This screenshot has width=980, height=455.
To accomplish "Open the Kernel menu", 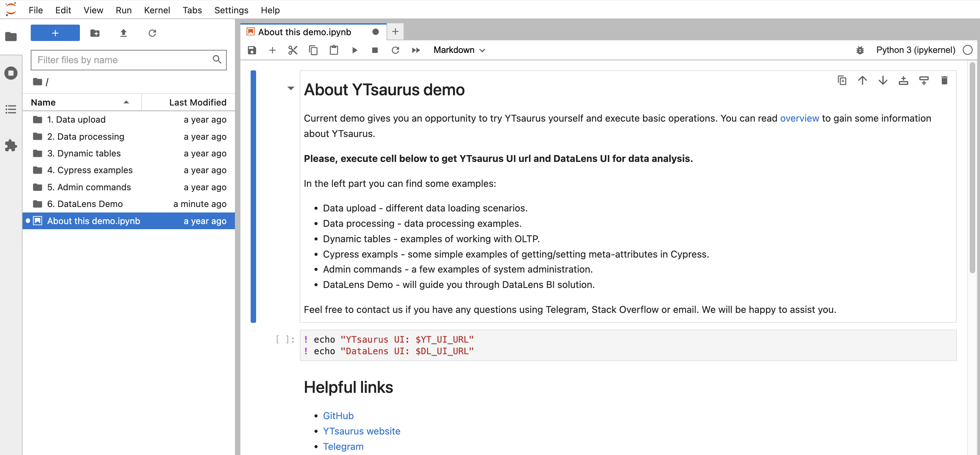I will coord(157,10).
